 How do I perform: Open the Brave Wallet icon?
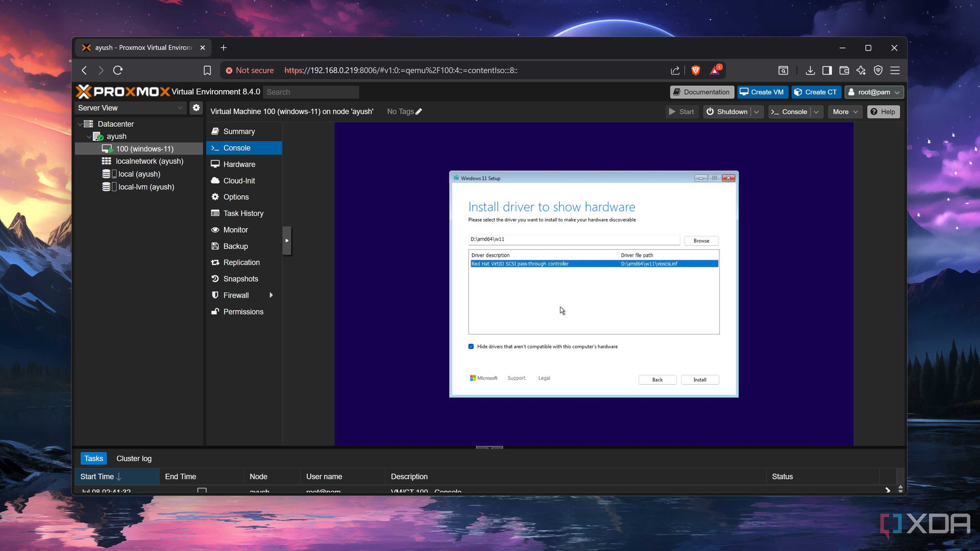point(844,70)
